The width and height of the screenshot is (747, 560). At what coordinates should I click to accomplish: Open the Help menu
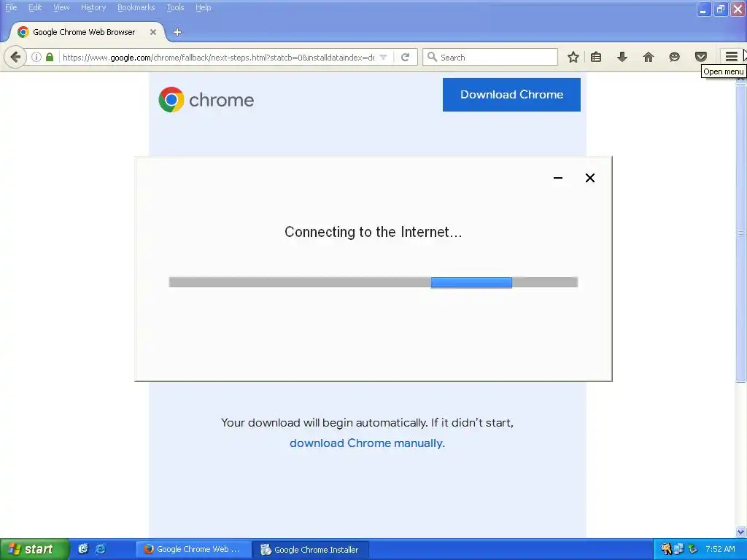pyautogui.click(x=204, y=7)
